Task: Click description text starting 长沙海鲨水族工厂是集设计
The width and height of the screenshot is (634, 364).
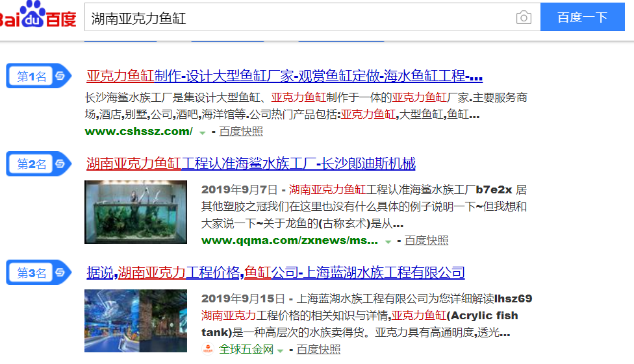Action: tap(306, 106)
